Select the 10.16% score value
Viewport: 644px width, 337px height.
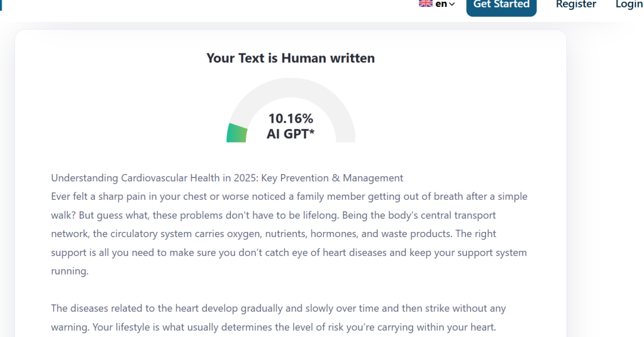click(x=291, y=118)
